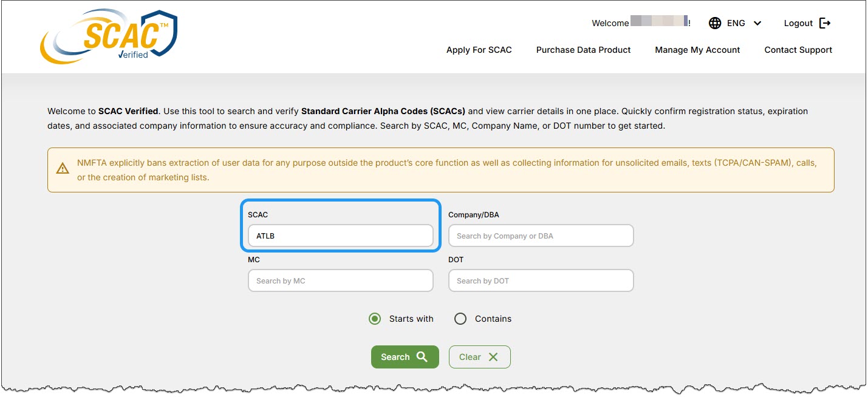Click the X icon in Clear button
The width and height of the screenshot is (868, 397).
pos(493,357)
